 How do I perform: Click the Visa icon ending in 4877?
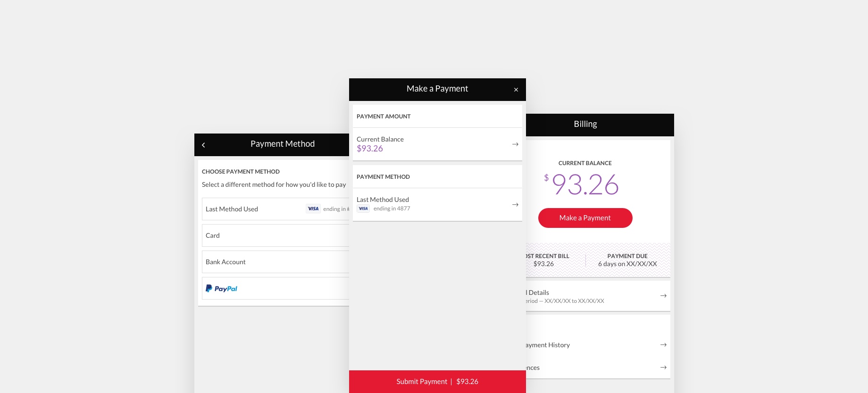(363, 209)
